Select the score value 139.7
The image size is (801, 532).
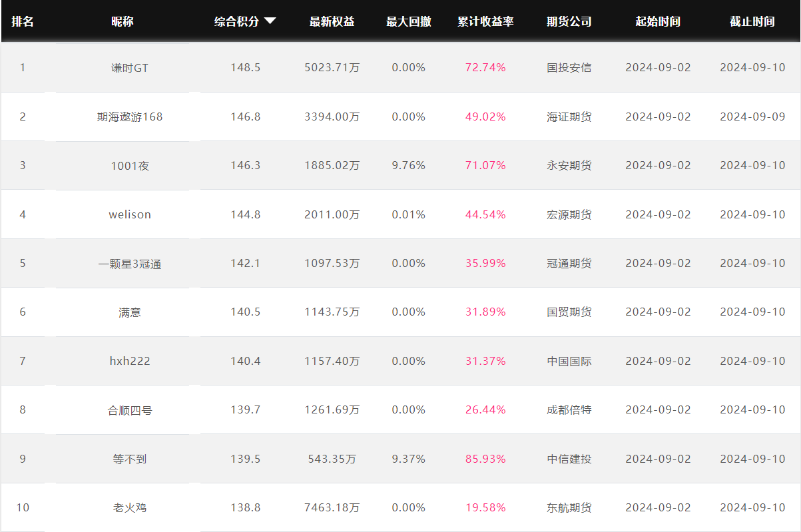246,410
